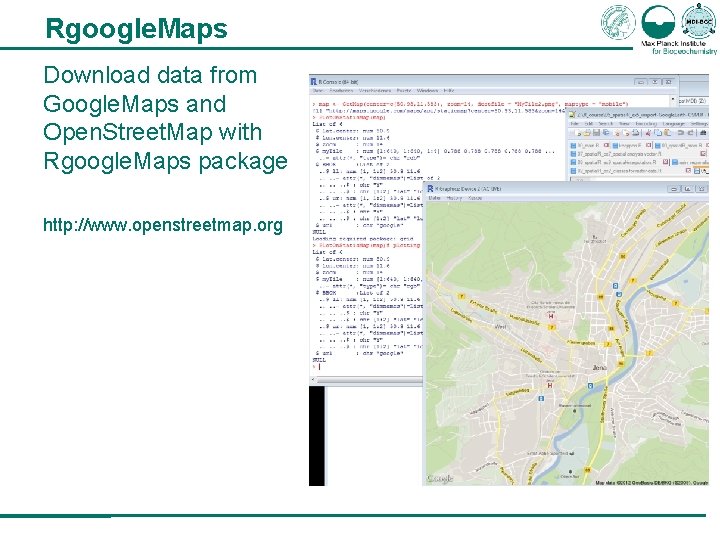Click the Google logo on the map
Screen dimensions: 720x540
[x=440, y=478]
